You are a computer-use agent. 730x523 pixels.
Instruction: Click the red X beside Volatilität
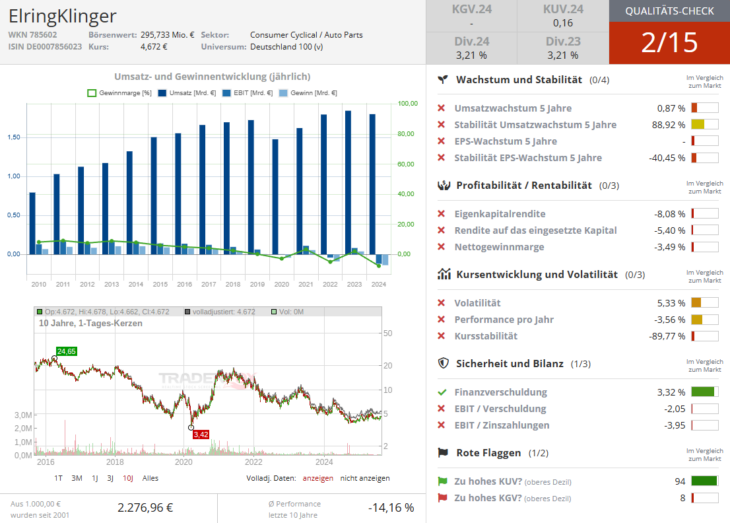(x=441, y=303)
